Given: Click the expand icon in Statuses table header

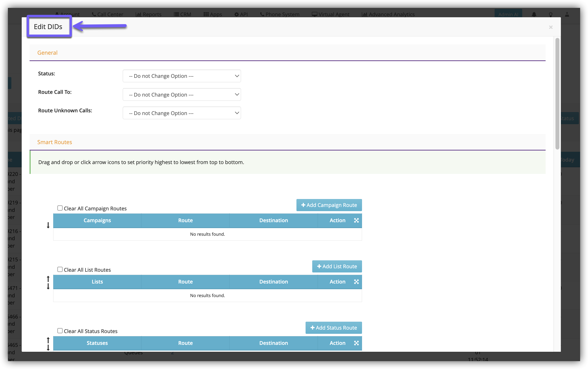Looking at the screenshot, I should click(x=356, y=343).
